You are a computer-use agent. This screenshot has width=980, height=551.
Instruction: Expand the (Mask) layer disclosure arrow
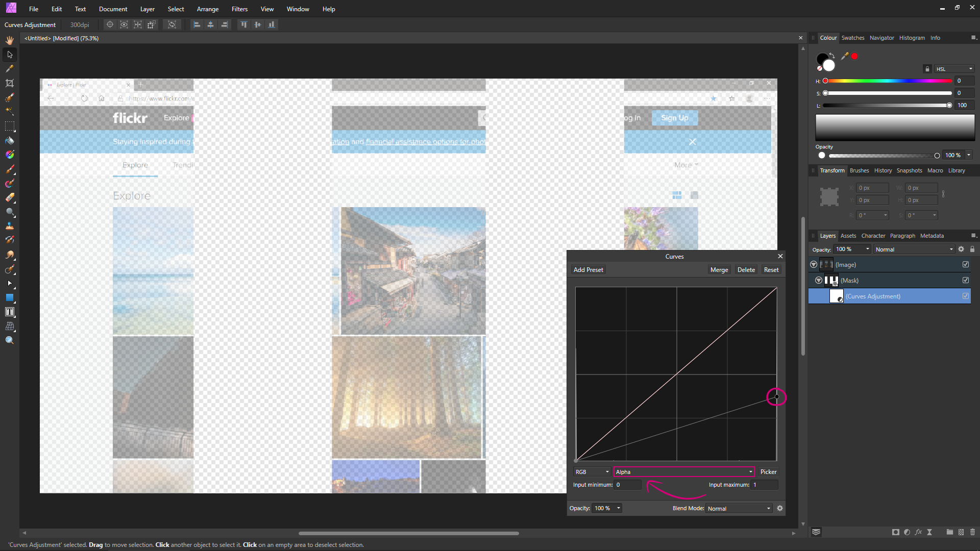point(818,280)
